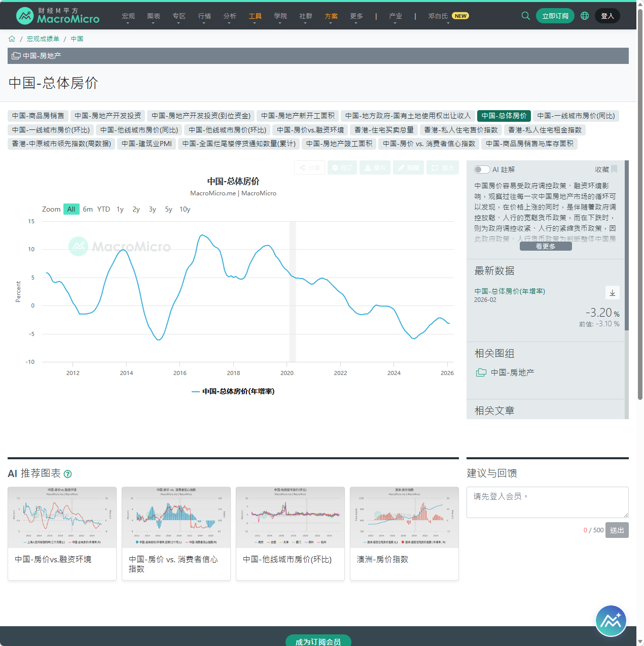644x646 pixels.
Task: Click the 立即订阅 subscribe button
Action: pos(555,16)
